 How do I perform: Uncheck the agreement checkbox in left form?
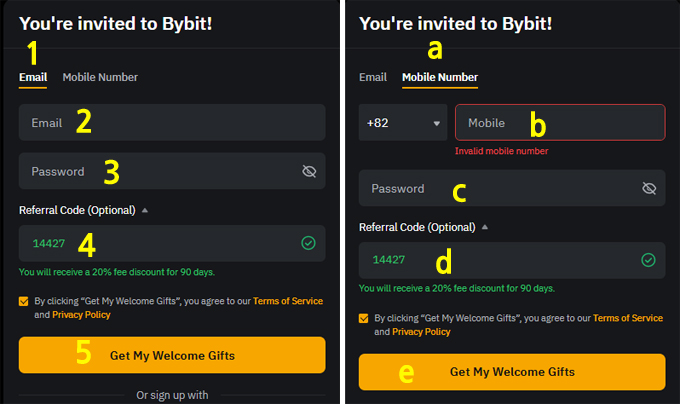24,301
